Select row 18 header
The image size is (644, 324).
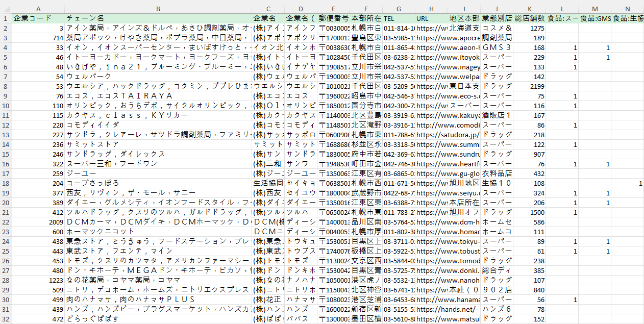pos(5,183)
